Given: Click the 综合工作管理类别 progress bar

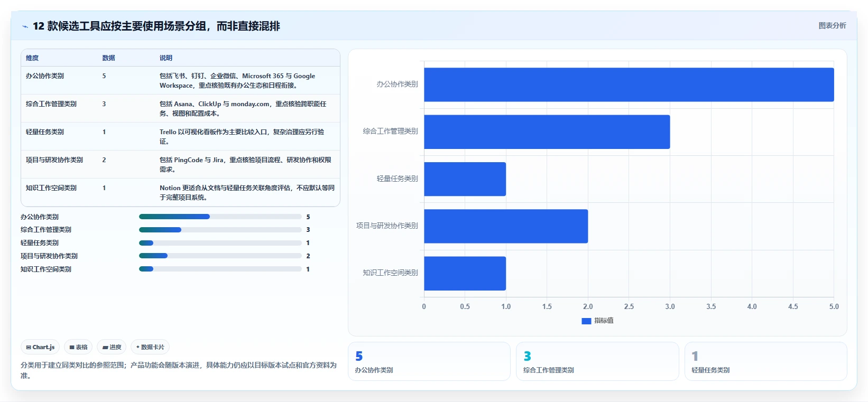Looking at the screenshot, I should [x=220, y=230].
